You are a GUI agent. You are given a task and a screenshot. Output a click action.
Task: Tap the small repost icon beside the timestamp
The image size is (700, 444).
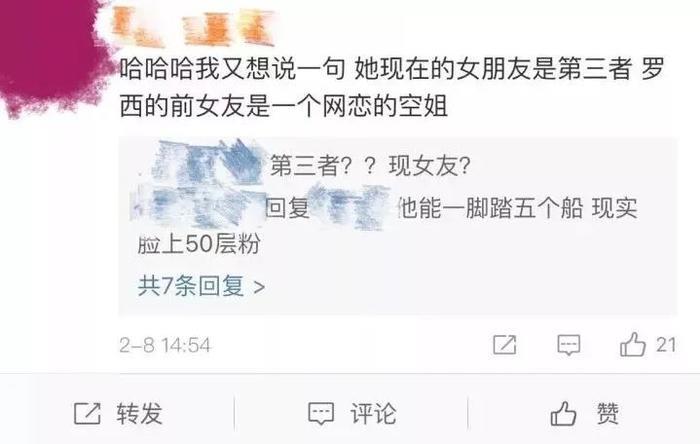[505, 344]
